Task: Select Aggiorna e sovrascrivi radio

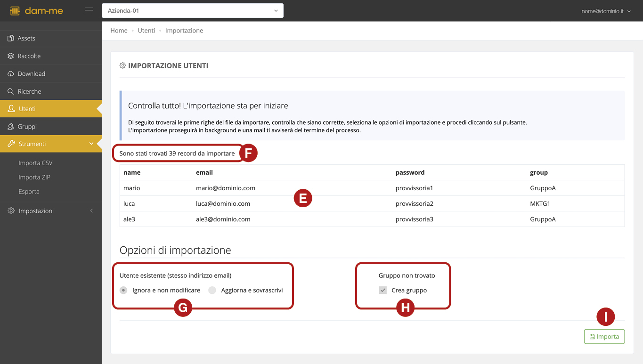Action: tap(212, 290)
